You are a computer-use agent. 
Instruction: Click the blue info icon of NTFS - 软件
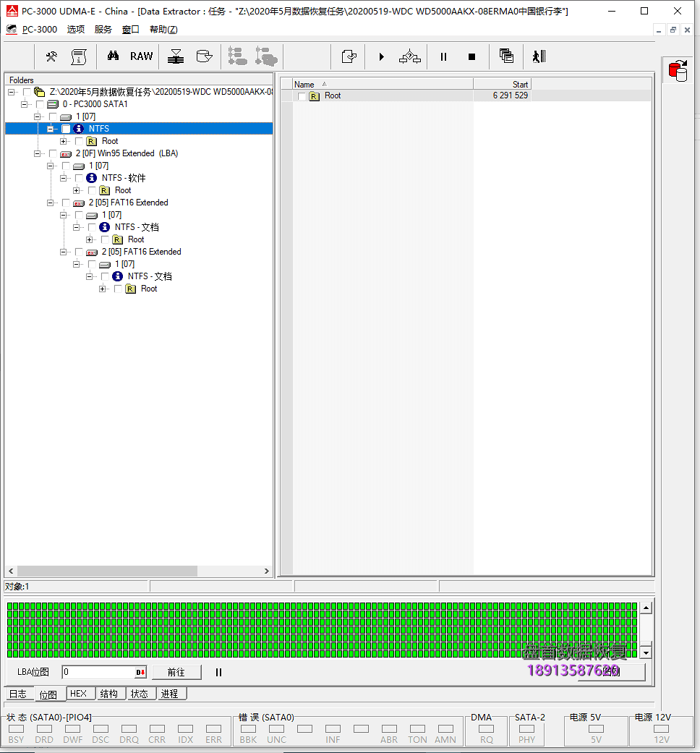coord(91,178)
